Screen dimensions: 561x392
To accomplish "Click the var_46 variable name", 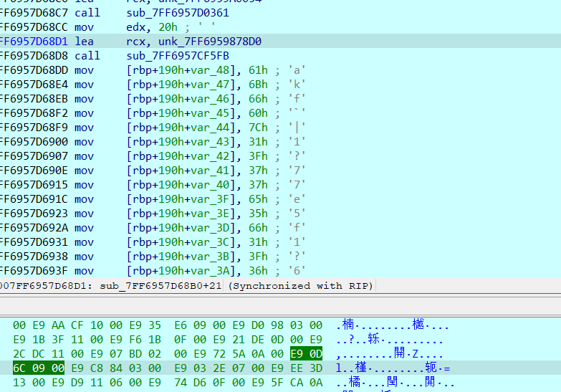I will coord(210,99).
